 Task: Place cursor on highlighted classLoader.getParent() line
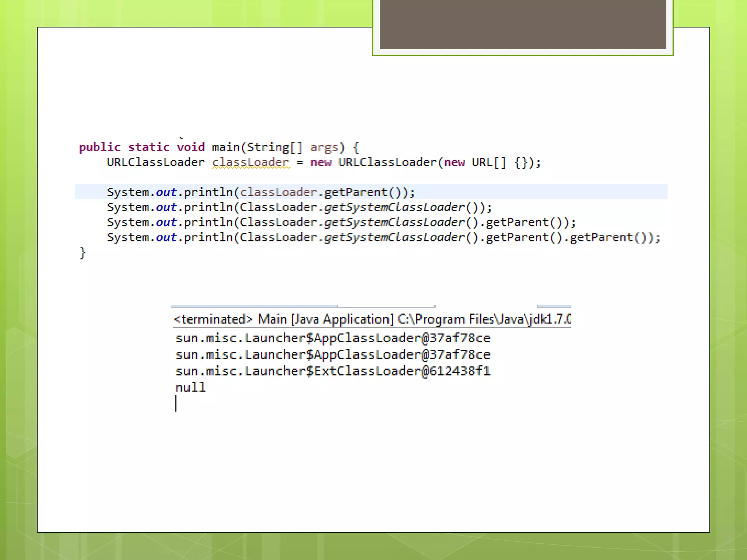(x=260, y=192)
